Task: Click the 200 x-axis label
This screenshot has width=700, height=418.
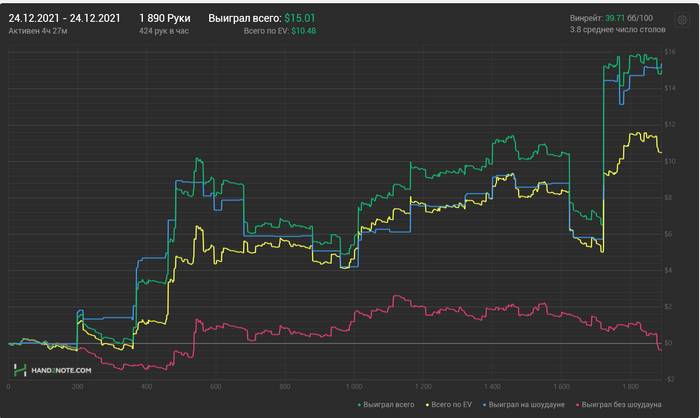Action: [77, 386]
